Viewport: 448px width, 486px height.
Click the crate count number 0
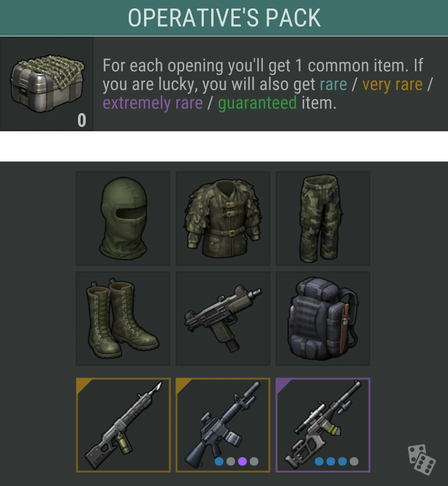click(82, 120)
